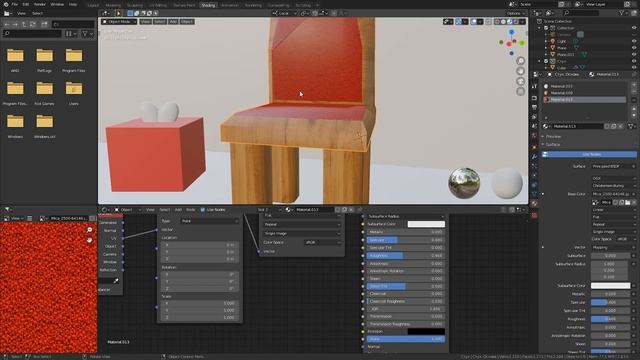Screen dimensions: 640x360
Task: Click the viewport View menu button
Action: 145,22
